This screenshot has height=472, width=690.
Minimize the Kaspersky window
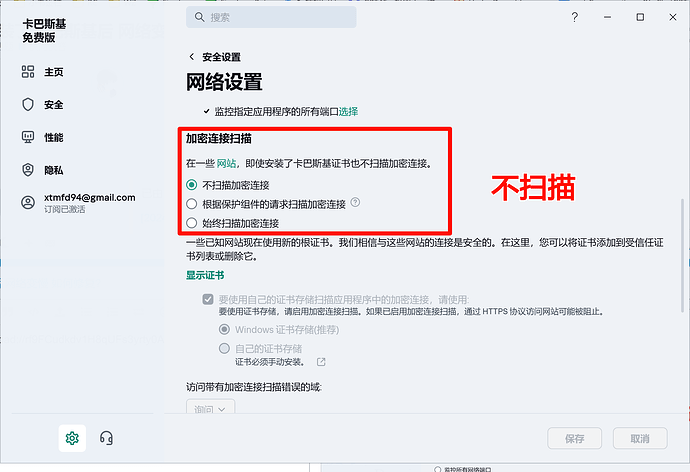pos(607,17)
